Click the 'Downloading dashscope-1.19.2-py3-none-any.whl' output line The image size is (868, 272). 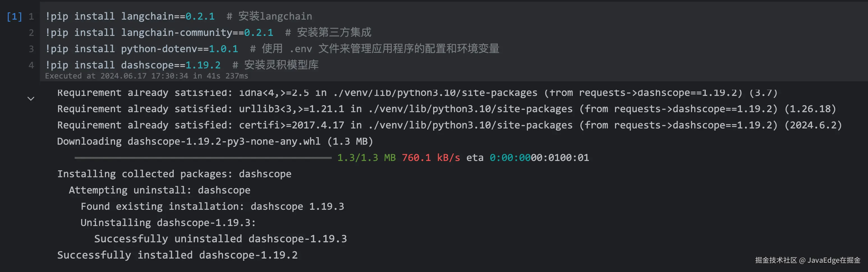click(215, 141)
